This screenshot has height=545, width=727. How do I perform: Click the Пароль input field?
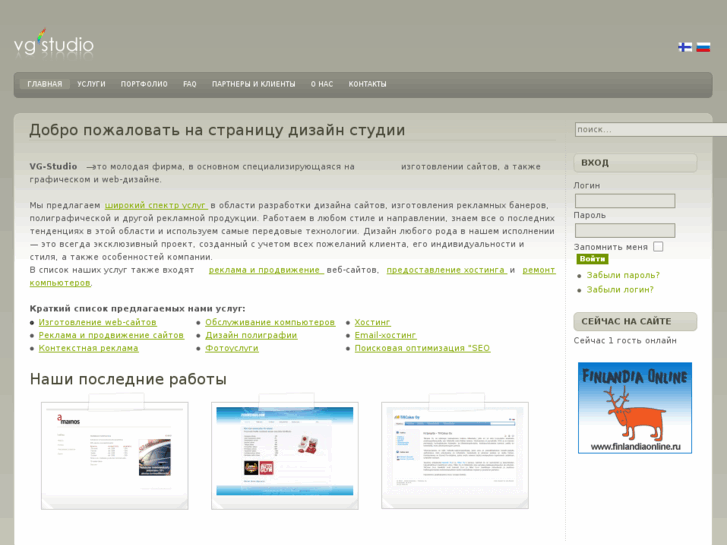pos(625,231)
